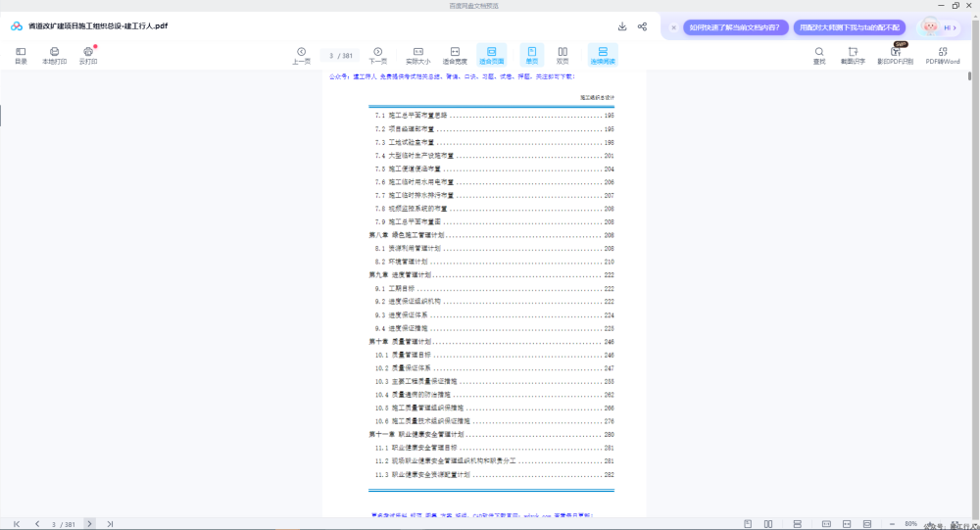
Task: Click the vertical scrollbar thumb
Action: (x=969, y=76)
